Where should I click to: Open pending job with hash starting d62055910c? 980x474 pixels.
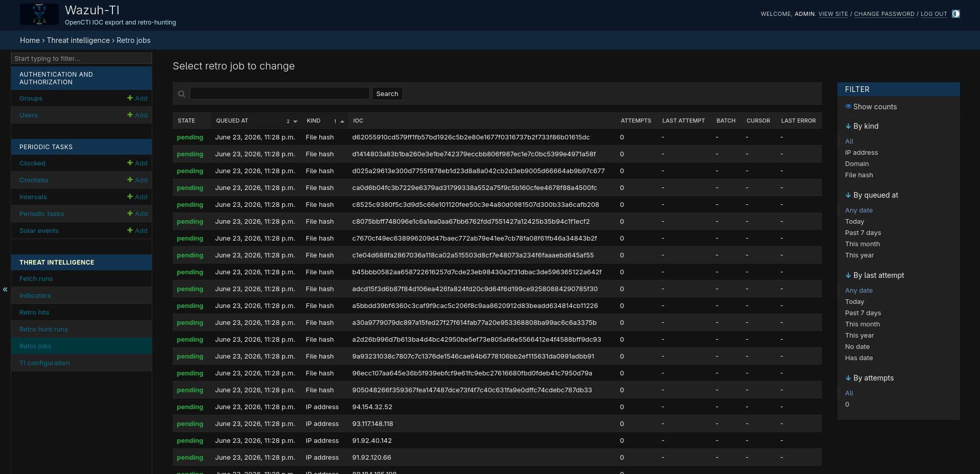(x=190, y=137)
